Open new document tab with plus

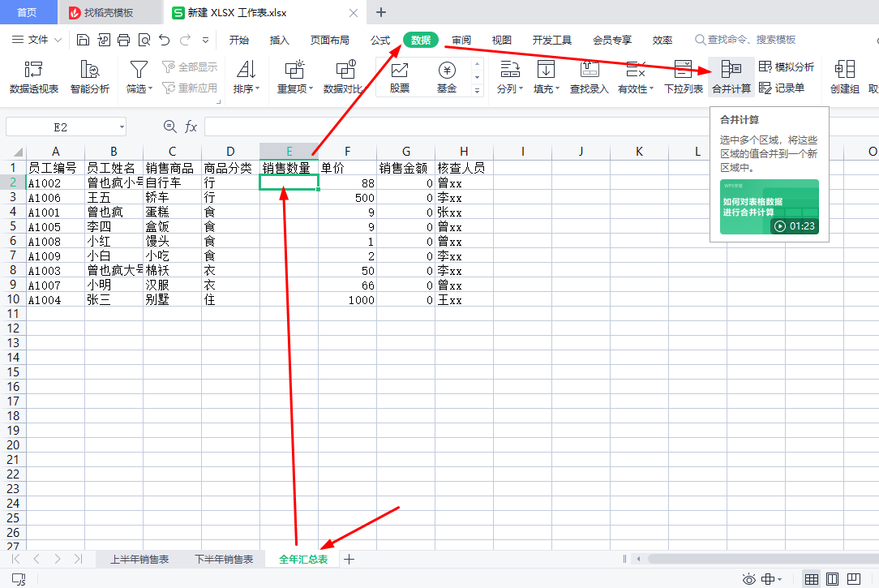point(380,12)
